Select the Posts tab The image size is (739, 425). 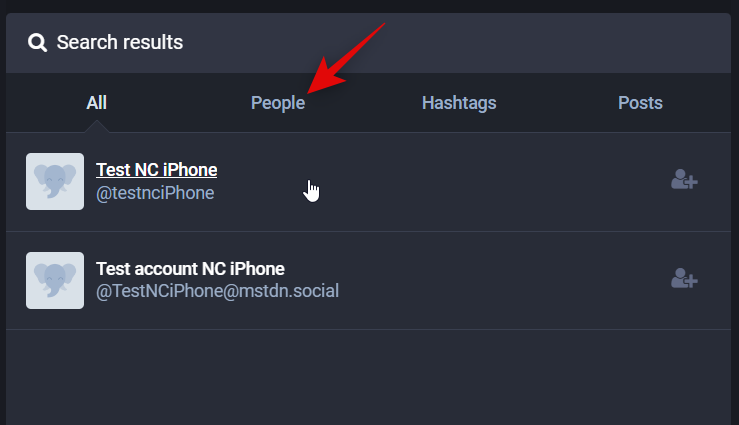pyautogui.click(x=640, y=103)
